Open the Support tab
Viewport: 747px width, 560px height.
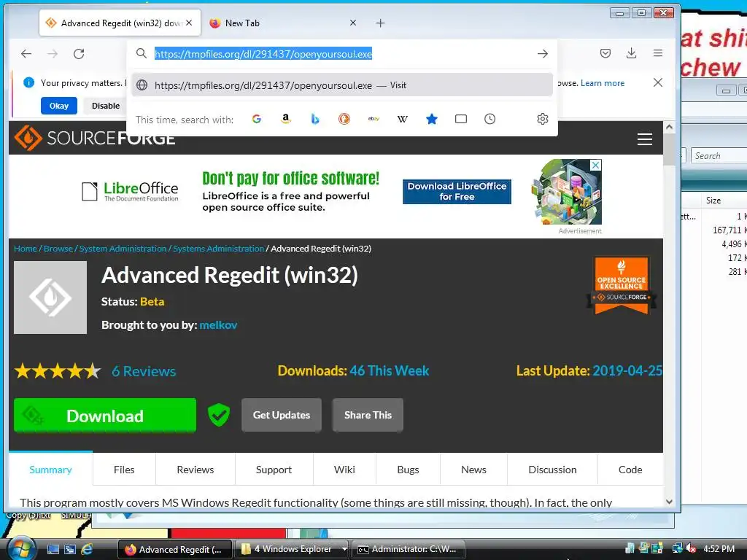[x=274, y=470]
